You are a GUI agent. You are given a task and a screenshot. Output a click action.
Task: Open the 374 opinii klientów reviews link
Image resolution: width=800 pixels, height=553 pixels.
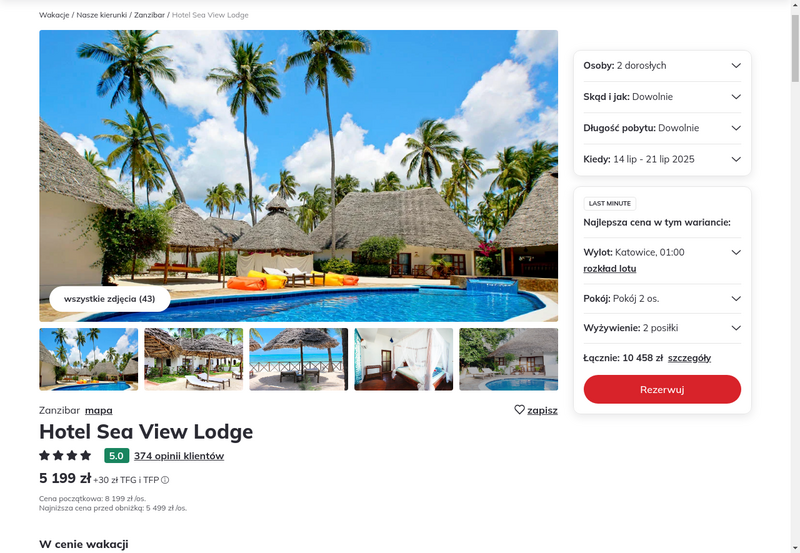coord(179,456)
